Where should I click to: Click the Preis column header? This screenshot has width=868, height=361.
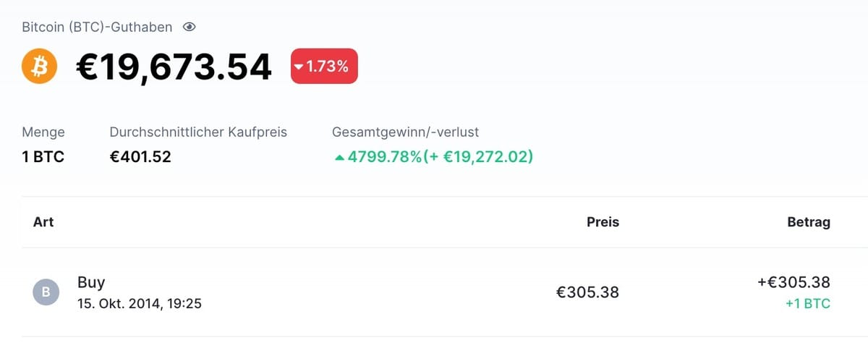tap(603, 222)
